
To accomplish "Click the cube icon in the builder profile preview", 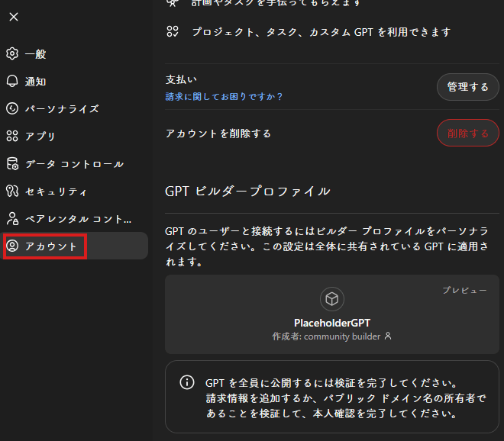I will pos(332,300).
